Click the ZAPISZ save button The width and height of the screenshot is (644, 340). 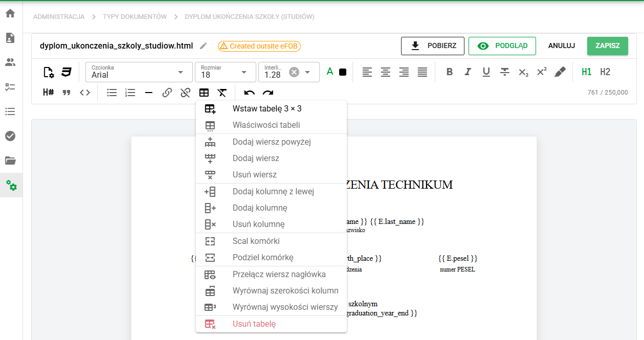click(x=607, y=46)
